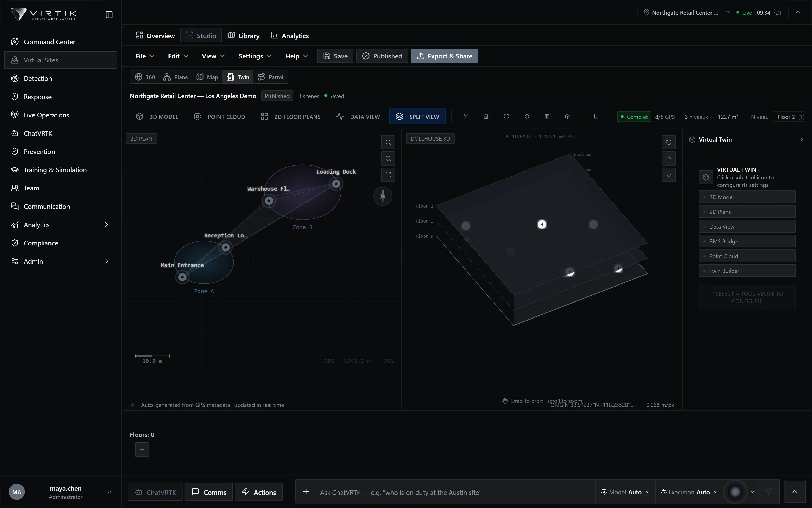Expand the Admin sidebar section
Viewport: 812px width, 508px height.
pos(60,261)
